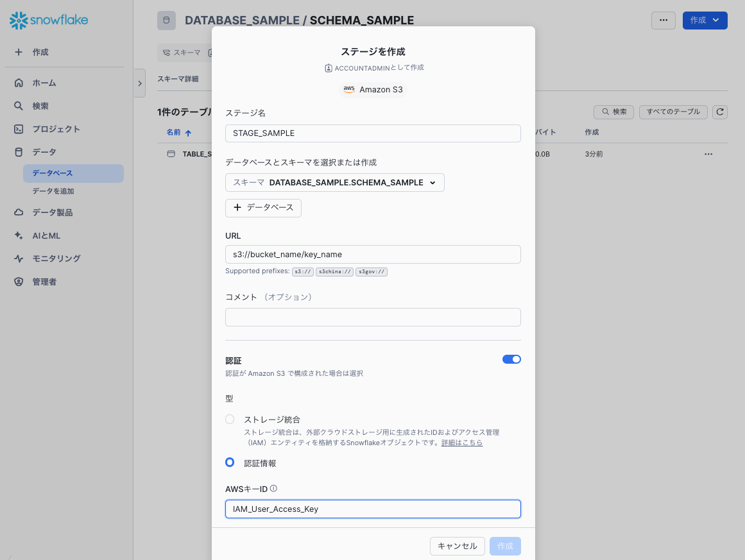745x560 pixels.
Task: Click the ホーム home icon
Action: tap(19, 83)
